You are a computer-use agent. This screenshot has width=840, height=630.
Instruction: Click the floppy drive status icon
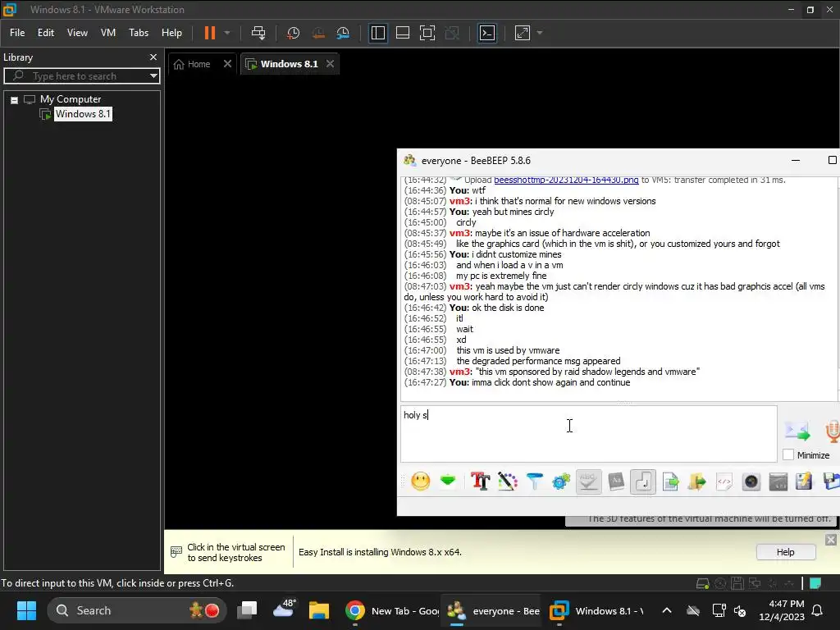click(x=737, y=583)
